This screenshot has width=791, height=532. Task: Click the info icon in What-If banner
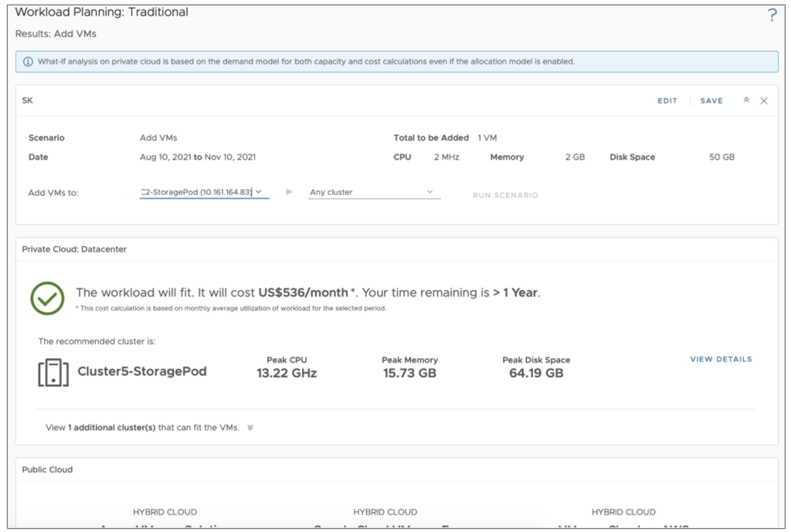point(28,62)
